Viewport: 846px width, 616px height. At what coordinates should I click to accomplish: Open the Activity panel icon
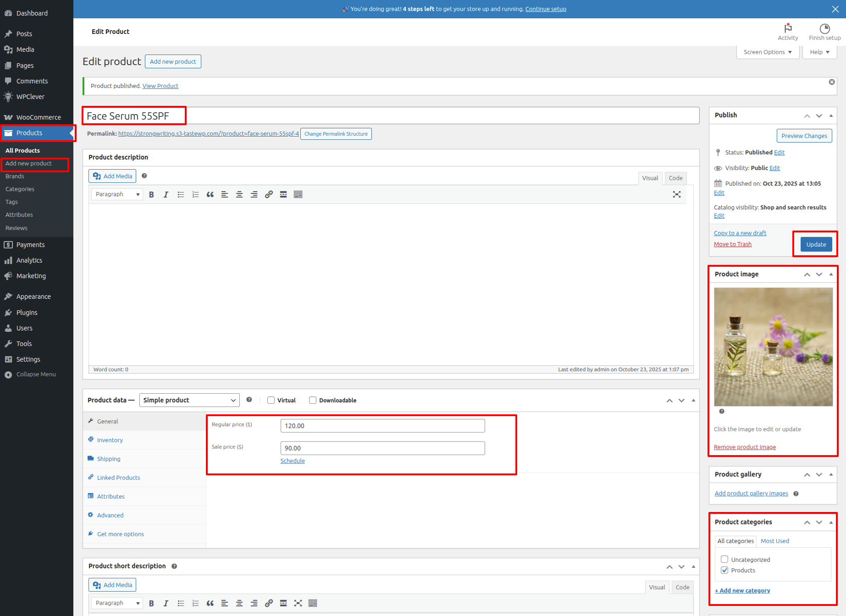788,32
